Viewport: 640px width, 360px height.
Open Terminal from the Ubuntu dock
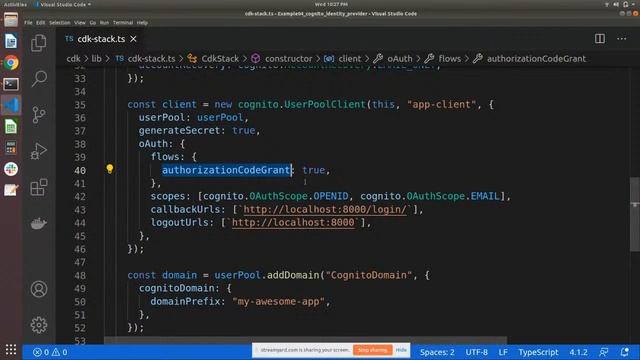(11, 84)
